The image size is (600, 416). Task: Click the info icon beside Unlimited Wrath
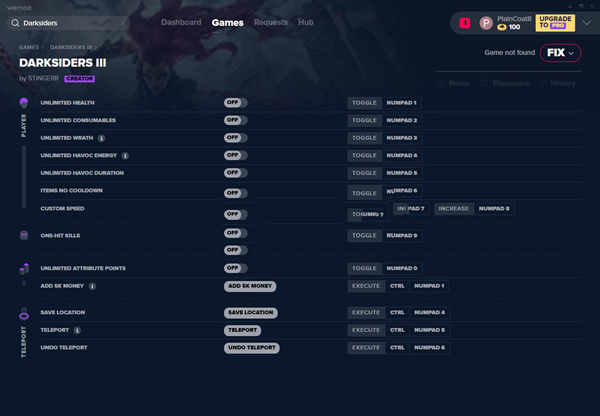[x=101, y=138]
